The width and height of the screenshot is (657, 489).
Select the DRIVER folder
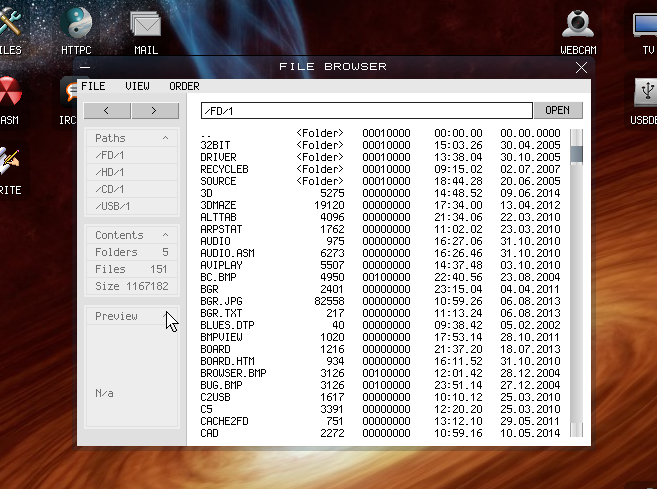click(380, 157)
